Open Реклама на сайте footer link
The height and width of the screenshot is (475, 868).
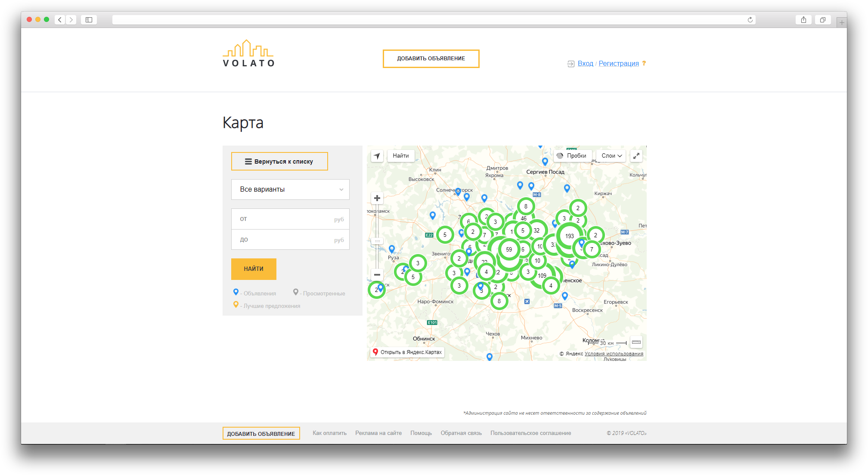pos(378,433)
